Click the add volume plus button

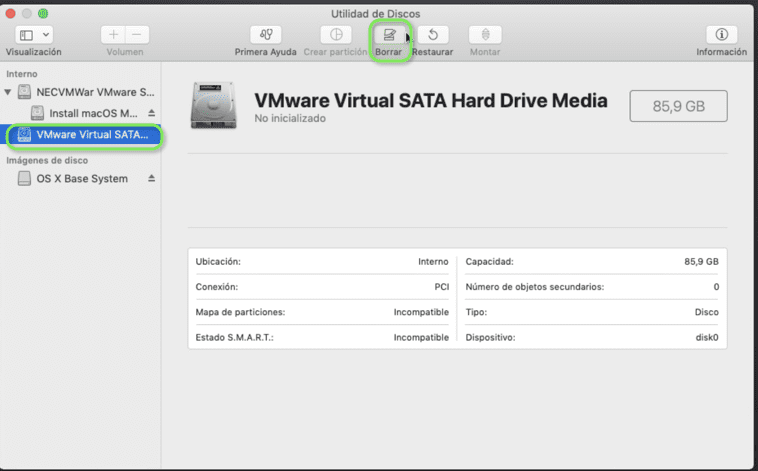(x=113, y=35)
